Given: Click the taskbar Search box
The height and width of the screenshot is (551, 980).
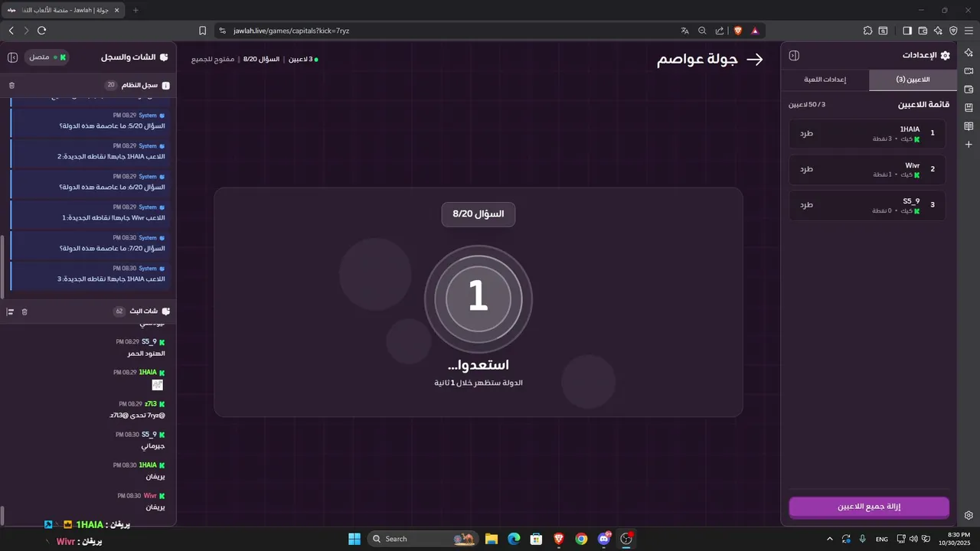Looking at the screenshot, I should pos(423,539).
